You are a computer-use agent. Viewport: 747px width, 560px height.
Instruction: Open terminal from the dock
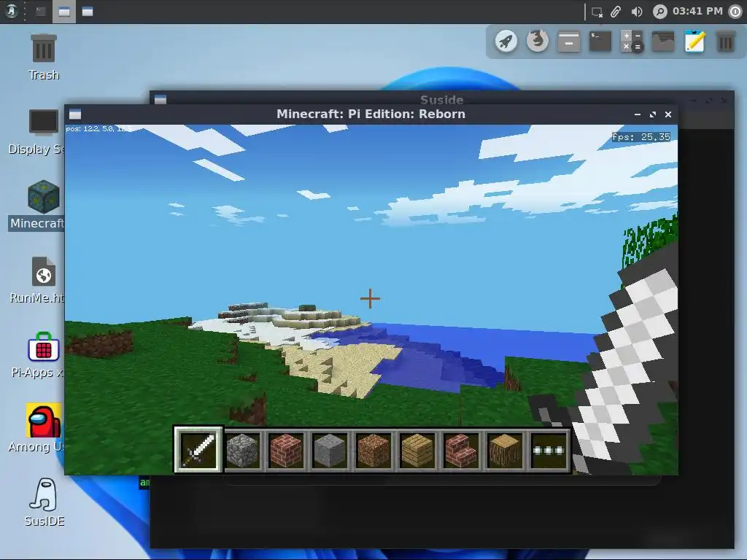pos(600,42)
